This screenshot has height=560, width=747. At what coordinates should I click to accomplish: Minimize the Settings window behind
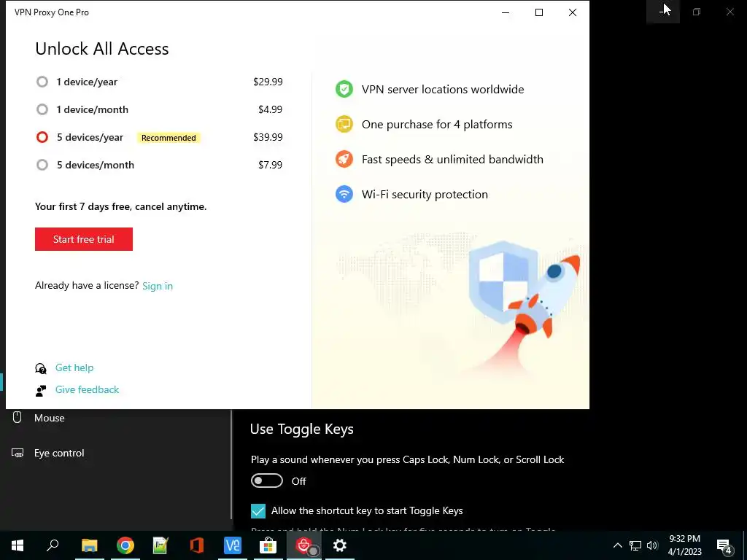(x=662, y=12)
